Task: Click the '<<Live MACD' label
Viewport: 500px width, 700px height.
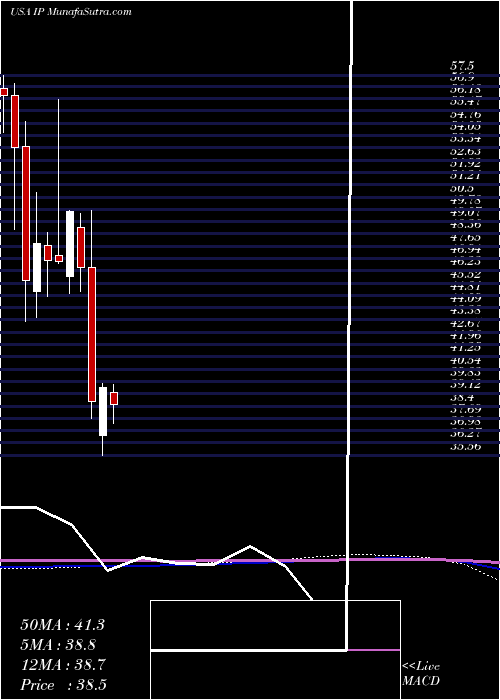Action: pyautogui.click(x=421, y=674)
